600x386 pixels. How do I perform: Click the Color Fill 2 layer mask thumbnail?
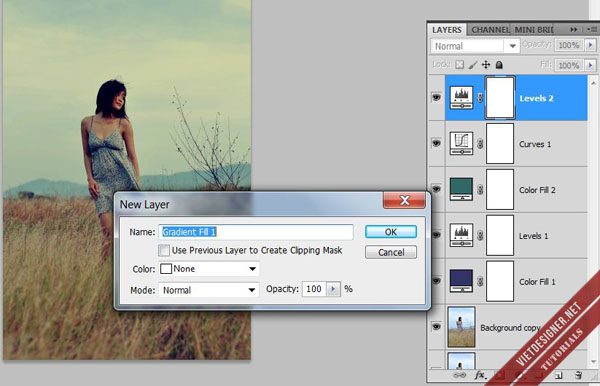tap(500, 189)
